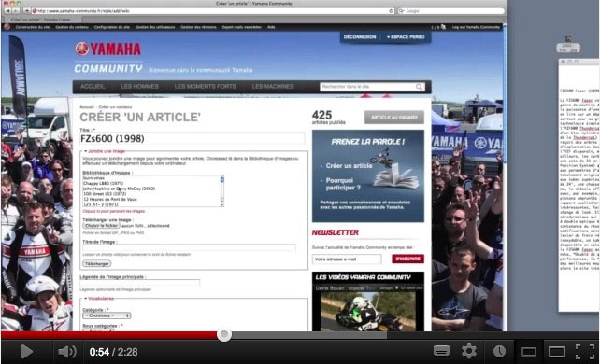
Task: Collapse the Vocabulaires section triangle
Action: coord(85,299)
